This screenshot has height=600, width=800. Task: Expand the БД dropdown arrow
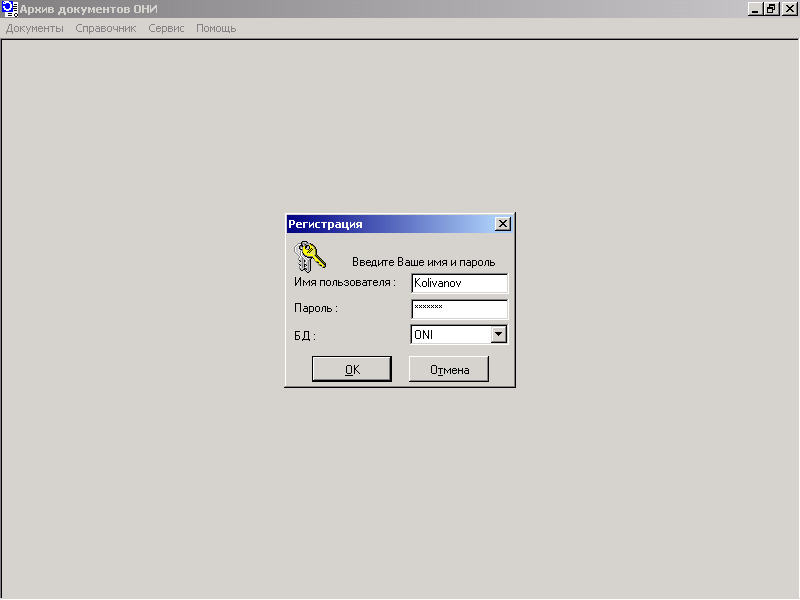pyautogui.click(x=498, y=335)
